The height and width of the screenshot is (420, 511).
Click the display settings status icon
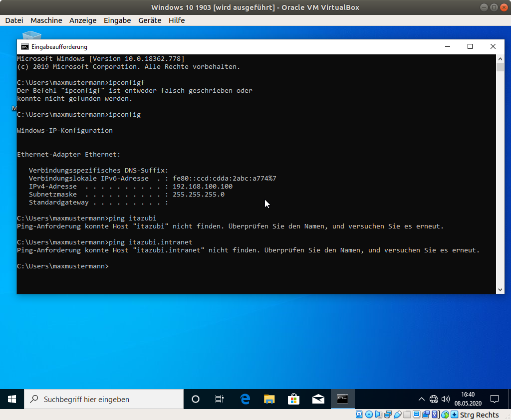coord(416,414)
